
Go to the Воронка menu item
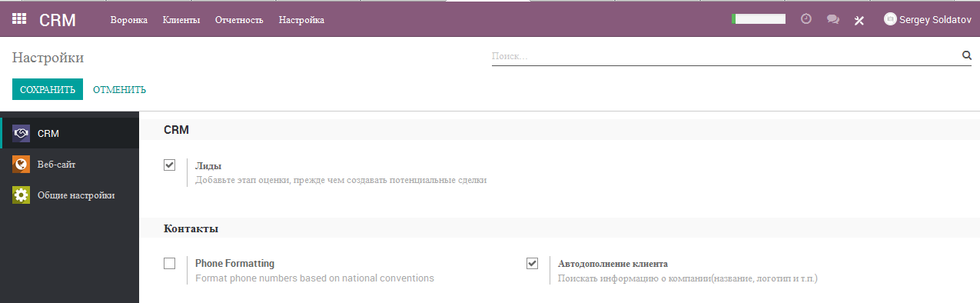point(129,20)
